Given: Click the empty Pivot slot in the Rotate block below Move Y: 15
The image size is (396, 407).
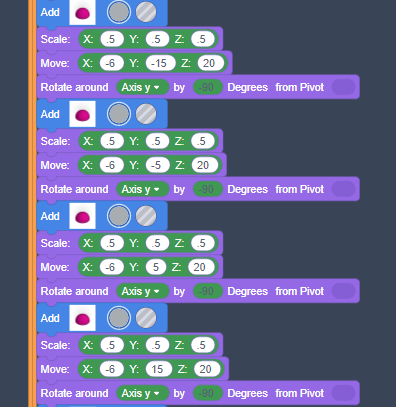Looking at the screenshot, I should [344, 393].
